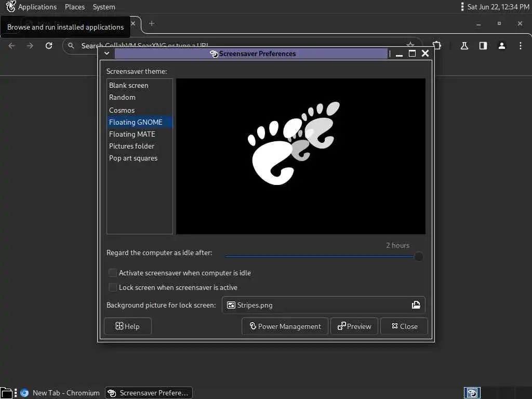Screen dimensions: 532x399
Task: Close the current Chromium tab
Action: click(133, 23)
